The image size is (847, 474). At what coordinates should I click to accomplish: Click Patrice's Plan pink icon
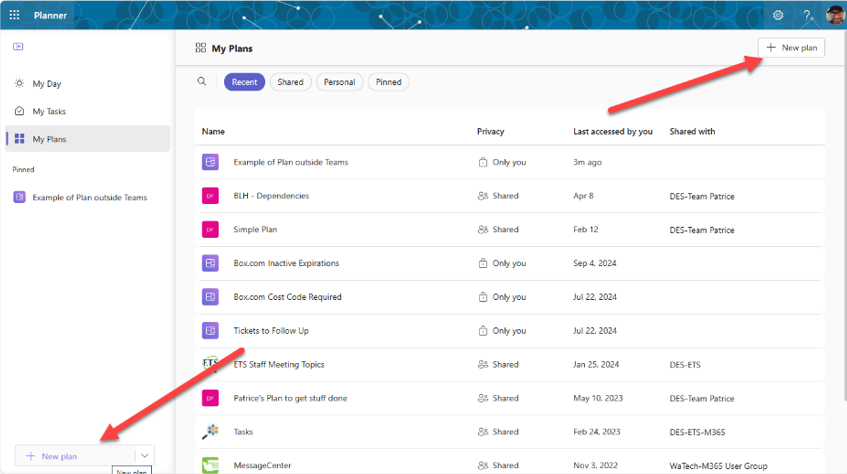[x=211, y=398]
